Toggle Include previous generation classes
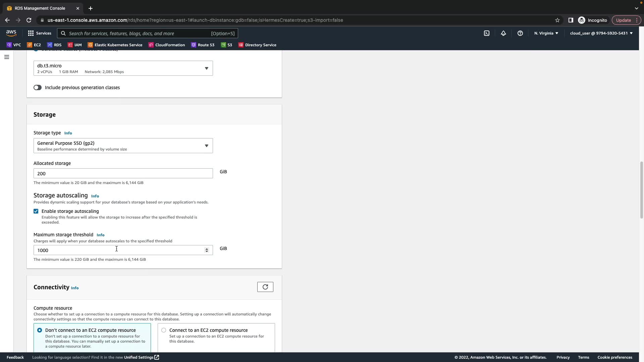 coord(37,87)
